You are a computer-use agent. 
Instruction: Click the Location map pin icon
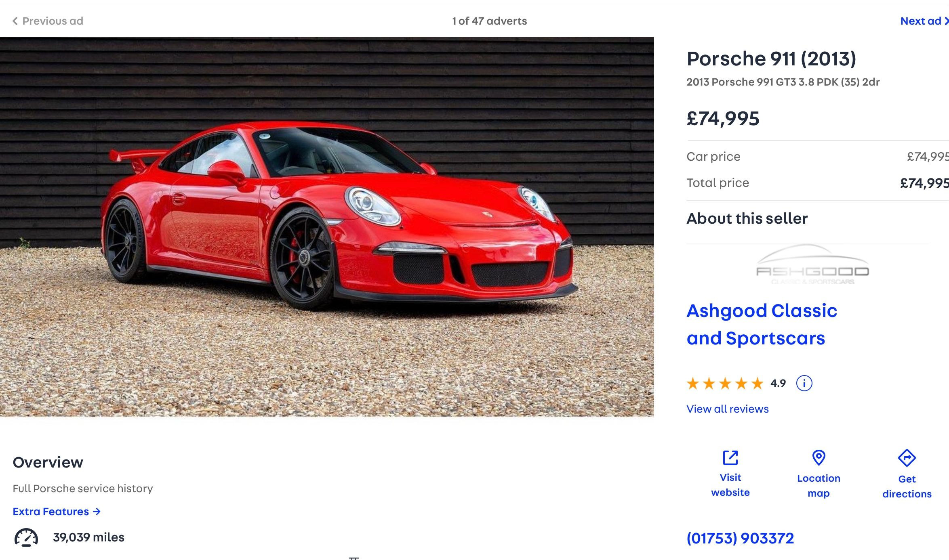coord(819,458)
